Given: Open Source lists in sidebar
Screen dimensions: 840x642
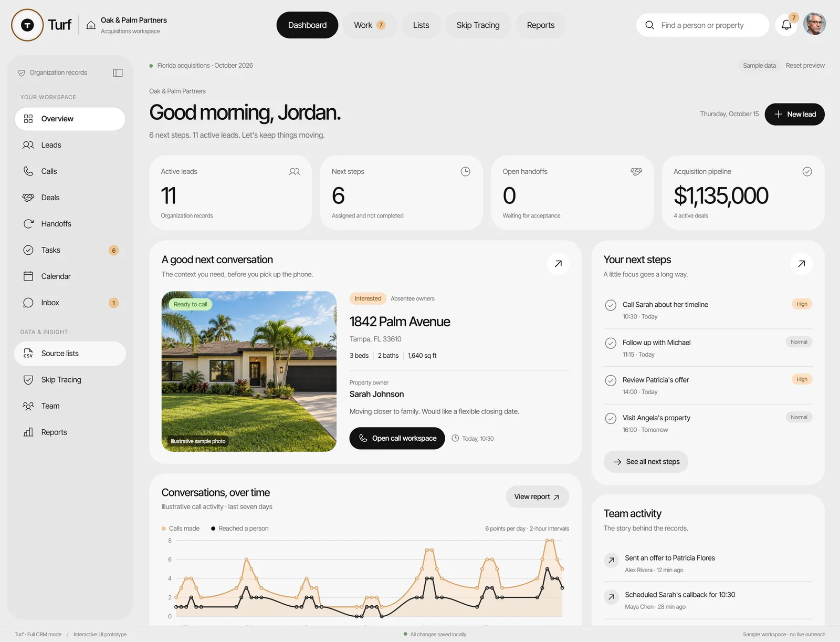Looking at the screenshot, I should tap(70, 354).
